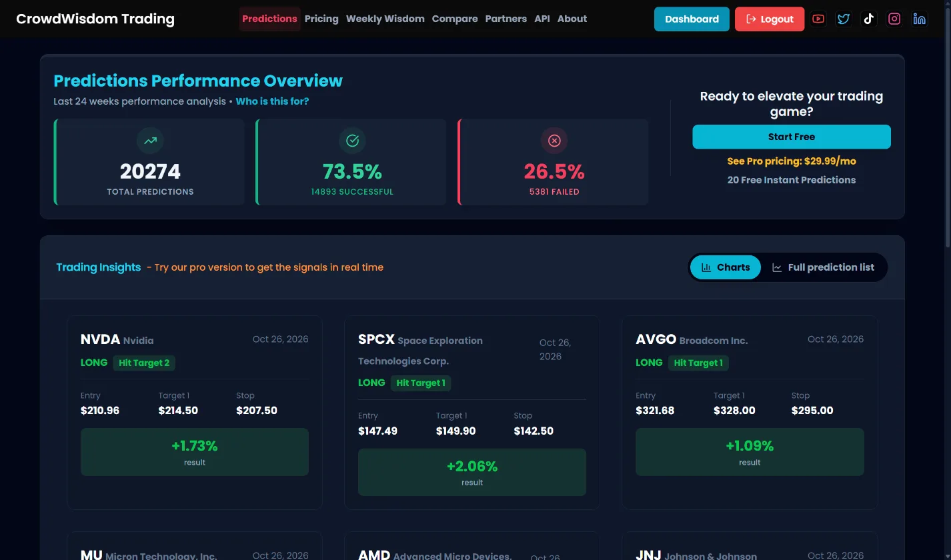Click the green checkmark circle icon
The image size is (951, 560).
click(x=352, y=141)
